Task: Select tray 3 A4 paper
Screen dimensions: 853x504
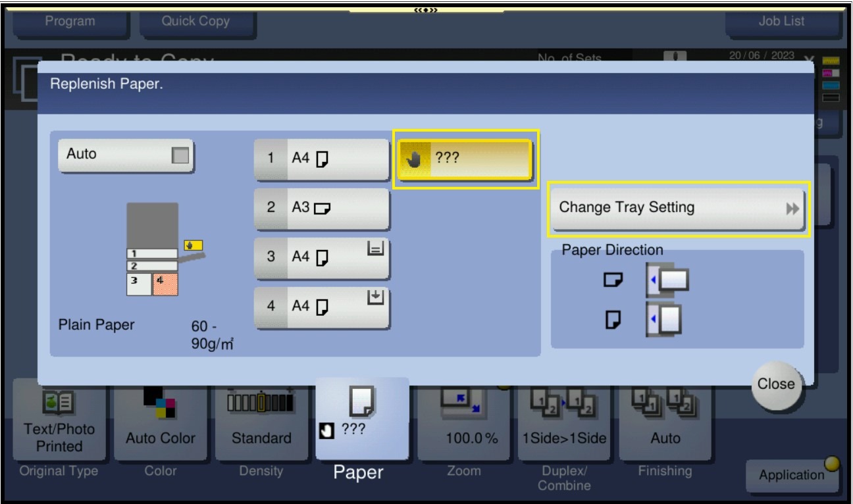Action: coord(322,258)
